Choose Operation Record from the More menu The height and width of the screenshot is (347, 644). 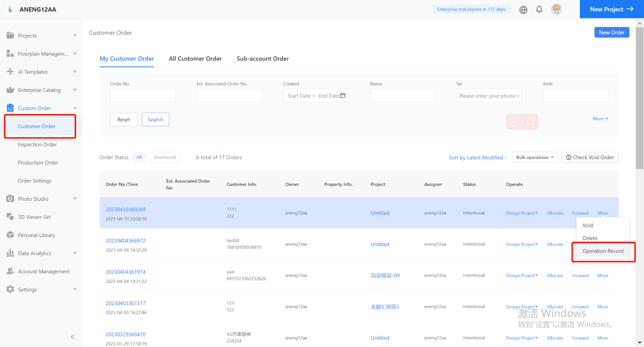tap(603, 251)
